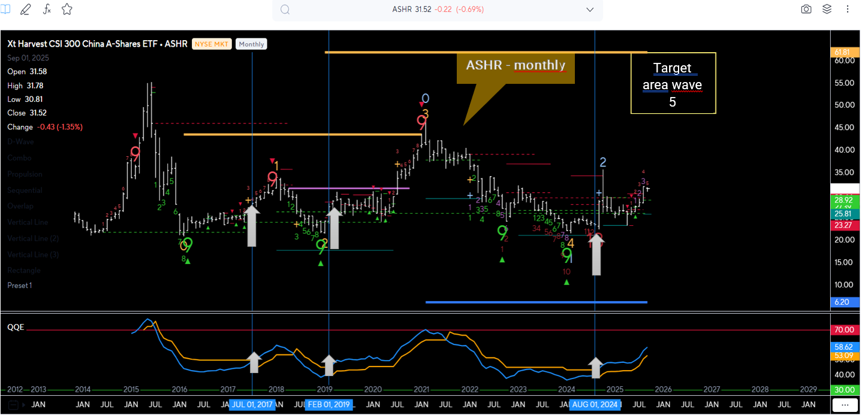The height and width of the screenshot is (415, 868).
Task: Take a chart snapshot with camera icon
Action: 806,10
